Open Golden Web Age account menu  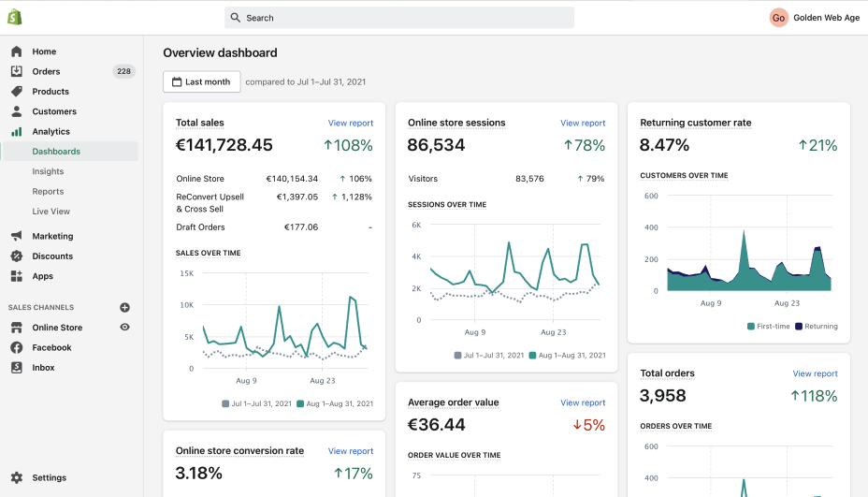pyautogui.click(x=815, y=18)
